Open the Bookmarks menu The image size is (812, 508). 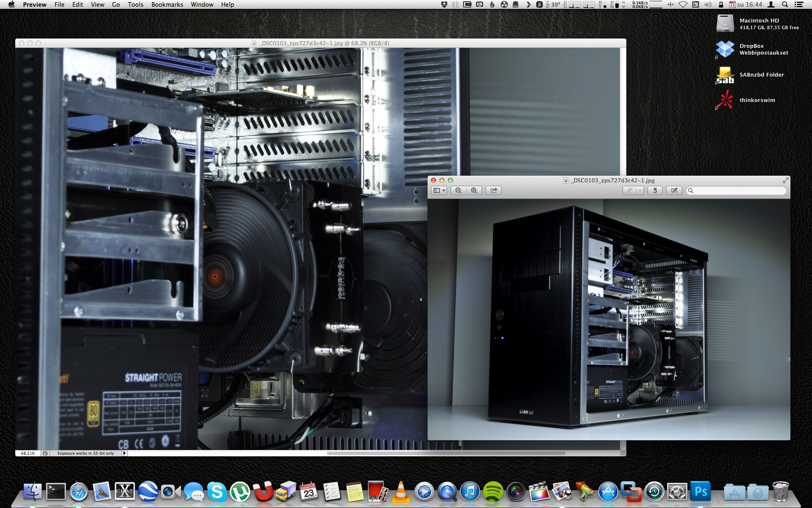tap(167, 5)
